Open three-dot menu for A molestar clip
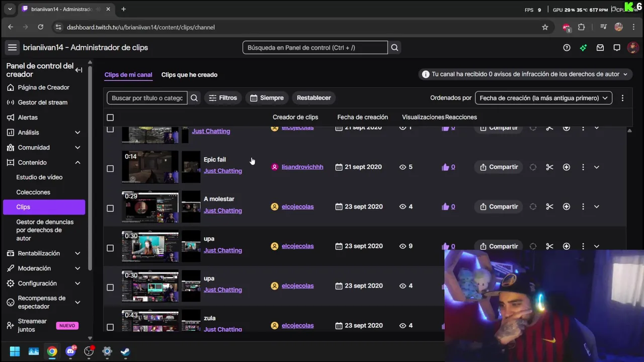 pos(583,207)
